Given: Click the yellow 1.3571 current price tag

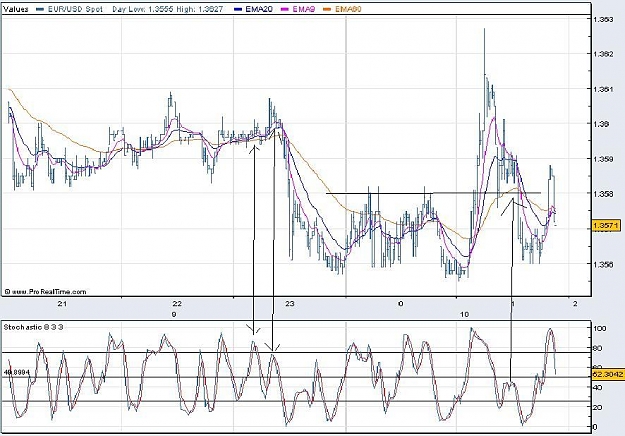Looking at the screenshot, I should pyautogui.click(x=606, y=226).
